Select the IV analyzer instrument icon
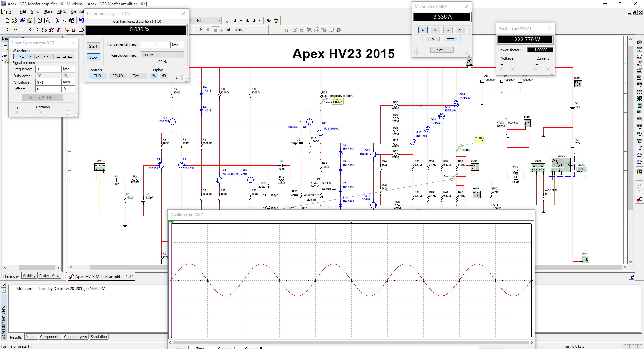The height and width of the screenshot is (349, 644). point(639,112)
